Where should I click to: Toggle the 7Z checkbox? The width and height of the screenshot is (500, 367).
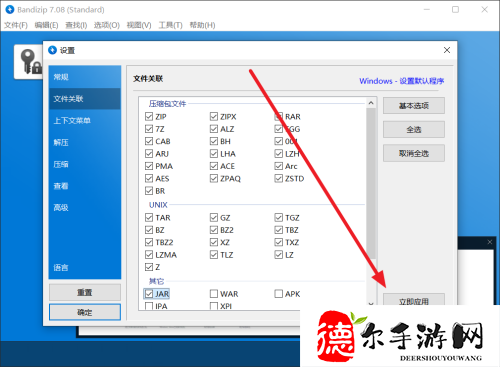tap(149, 129)
